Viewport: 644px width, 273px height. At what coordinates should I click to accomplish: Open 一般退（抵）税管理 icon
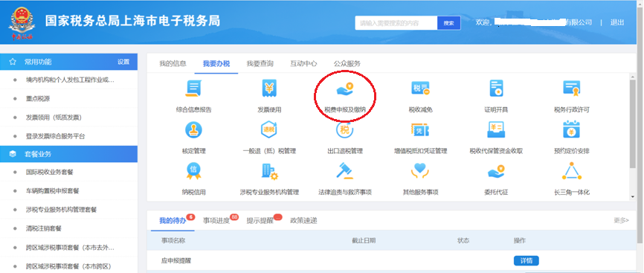coord(269,130)
